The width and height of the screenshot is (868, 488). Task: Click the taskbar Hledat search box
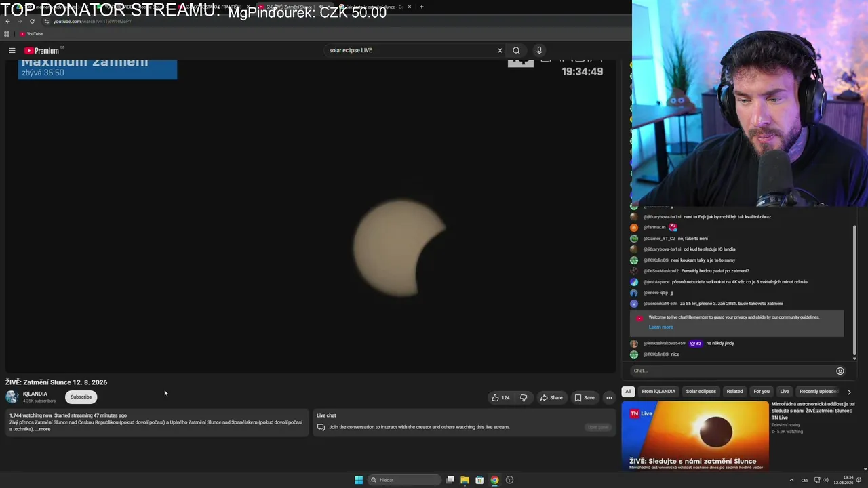tap(404, 480)
